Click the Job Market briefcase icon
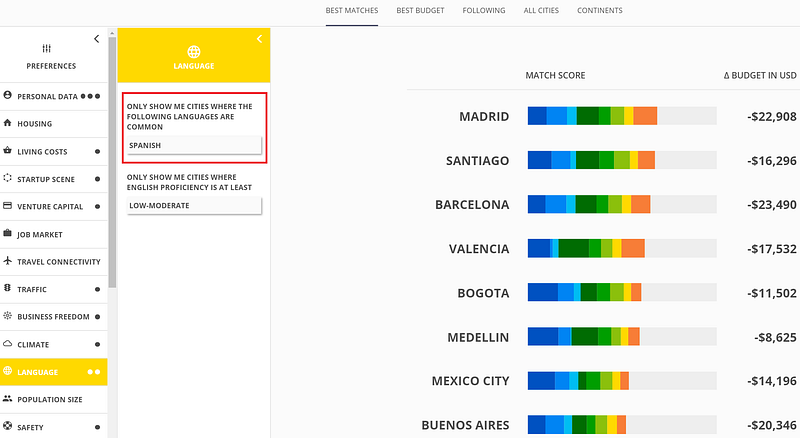 [8, 233]
